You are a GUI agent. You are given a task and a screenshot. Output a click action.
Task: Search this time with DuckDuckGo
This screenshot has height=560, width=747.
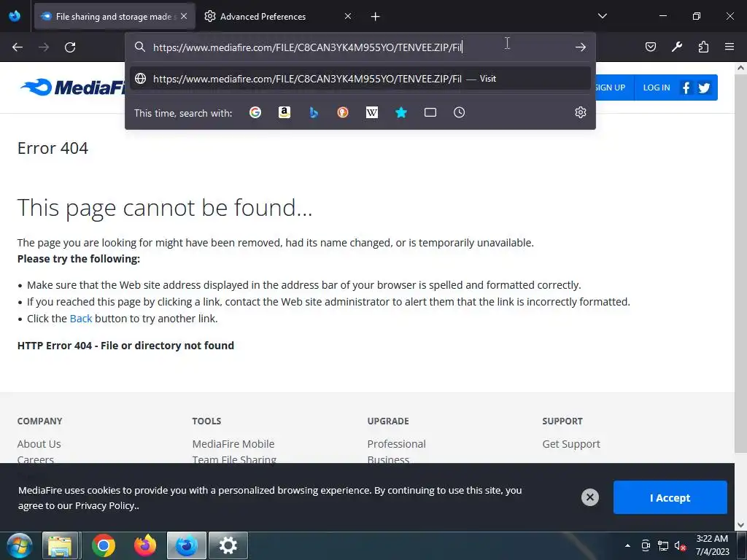click(343, 112)
